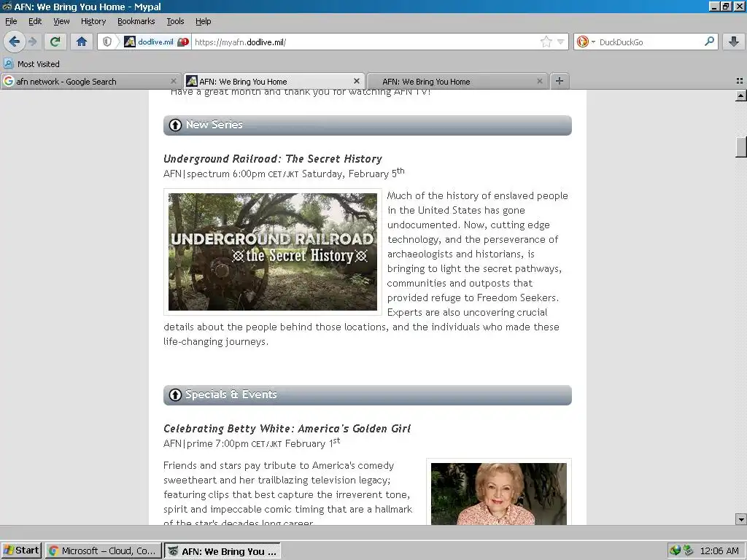Open the Help menu
Screen dimensions: 747x560
click(204, 21)
